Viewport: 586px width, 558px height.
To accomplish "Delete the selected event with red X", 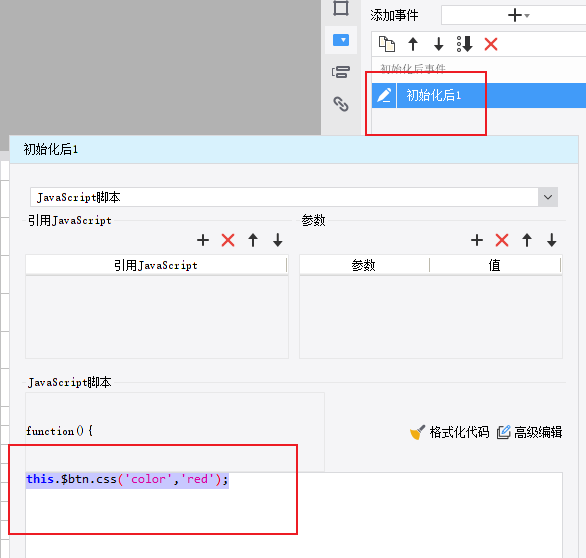I will 491,44.
